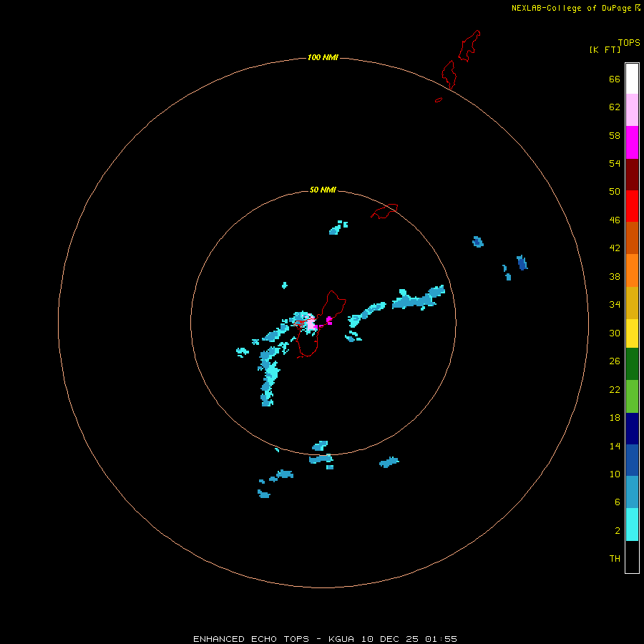Click the TH threshold legend label
The image size is (644, 644).
click(x=615, y=559)
